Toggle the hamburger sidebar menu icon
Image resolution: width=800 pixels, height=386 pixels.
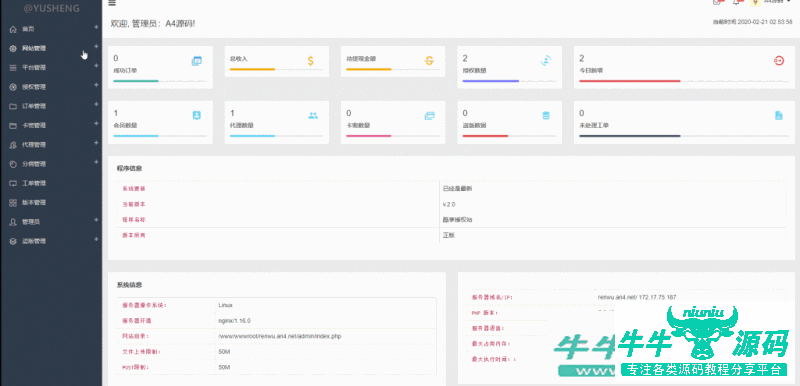pos(112,3)
